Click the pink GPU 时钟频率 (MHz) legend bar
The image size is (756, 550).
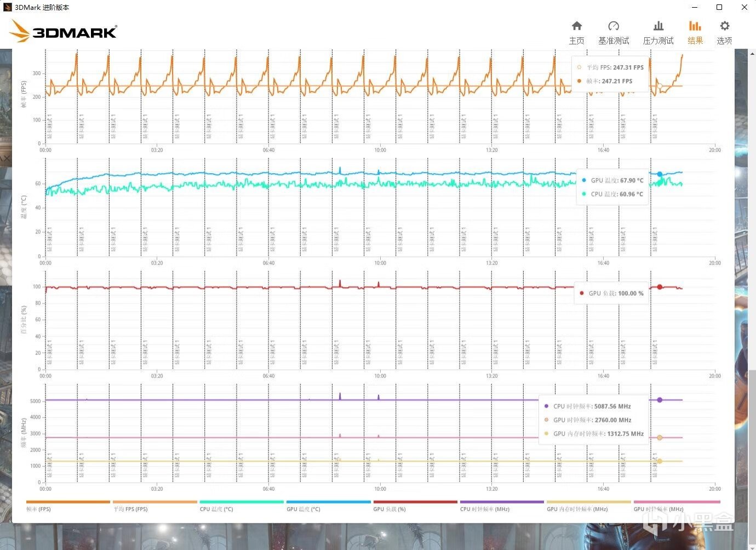coord(677,502)
